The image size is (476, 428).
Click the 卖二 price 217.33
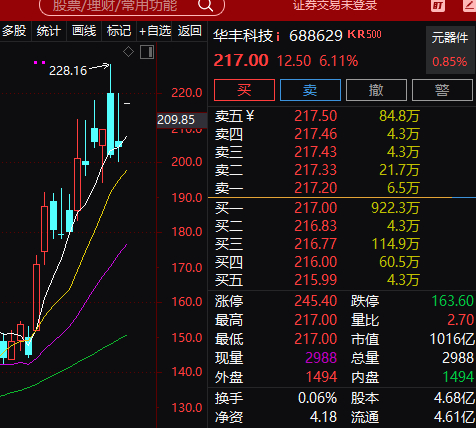pyautogui.click(x=316, y=170)
